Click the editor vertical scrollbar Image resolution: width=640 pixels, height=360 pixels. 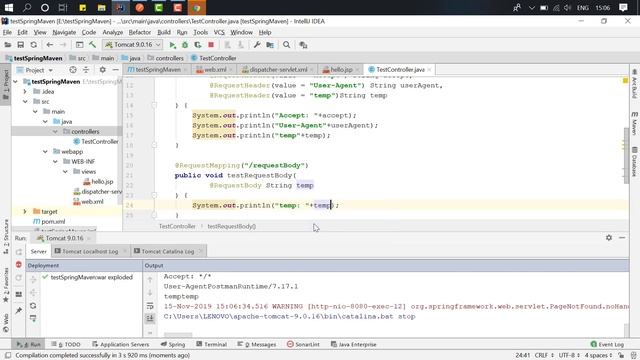point(626,155)
